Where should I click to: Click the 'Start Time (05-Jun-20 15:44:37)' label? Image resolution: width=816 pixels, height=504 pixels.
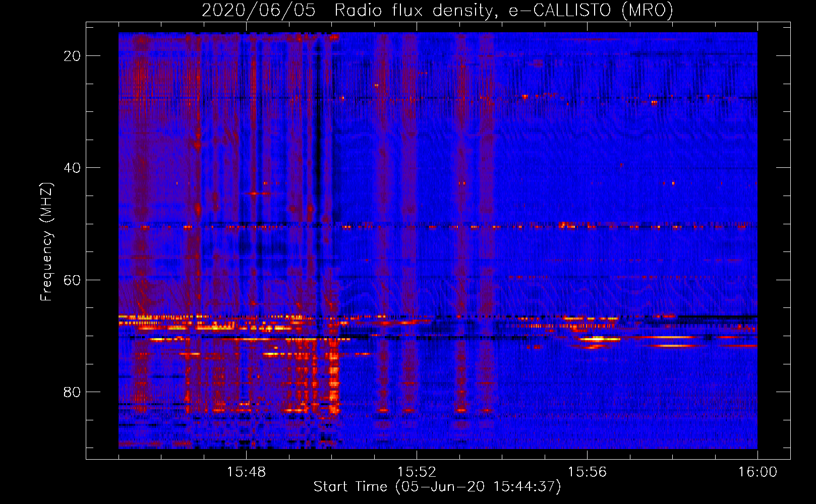coord(437,487)
